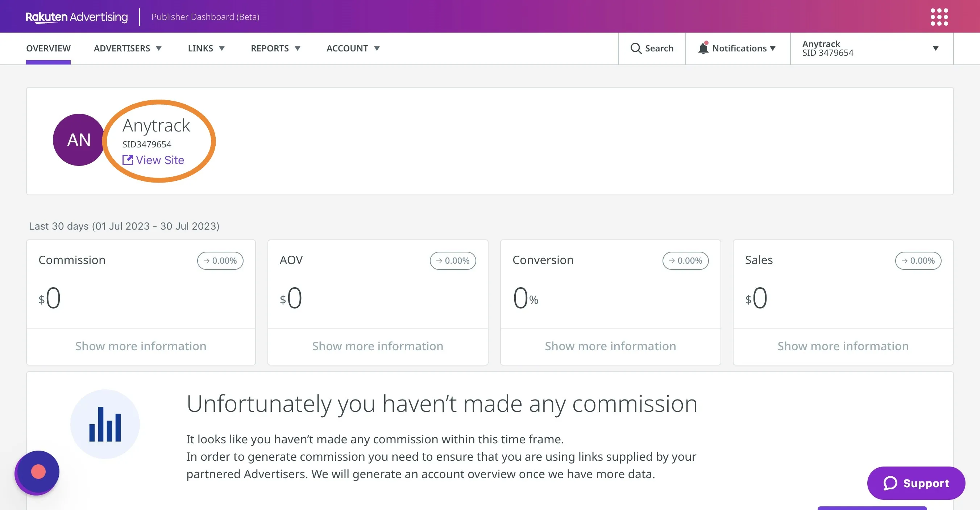Click the AOV $0 value
This screenshot has height=510, width=980.
pos(291,297)
